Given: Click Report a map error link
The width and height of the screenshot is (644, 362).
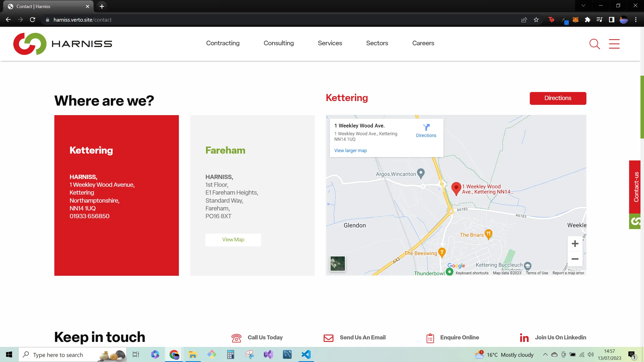Looking at the screenshot, I should (568, 273).
